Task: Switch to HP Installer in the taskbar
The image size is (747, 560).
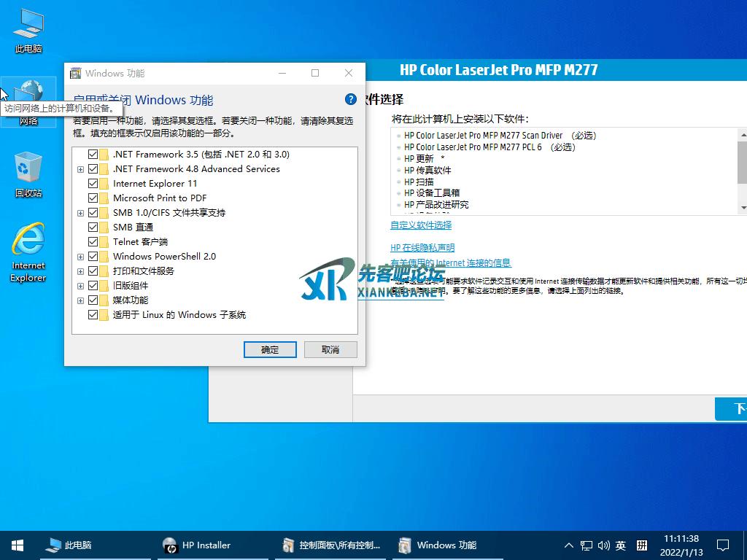Action: click(197, 545)
